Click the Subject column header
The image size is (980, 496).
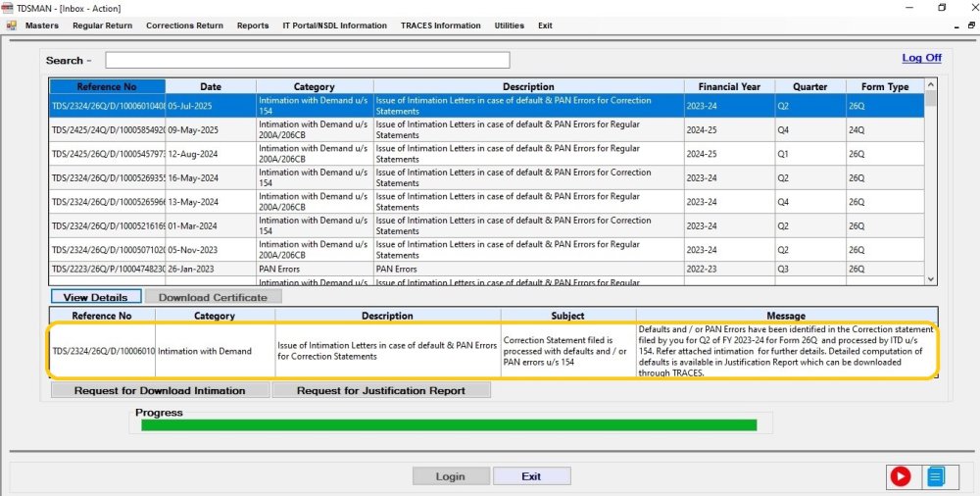[568, 316]
